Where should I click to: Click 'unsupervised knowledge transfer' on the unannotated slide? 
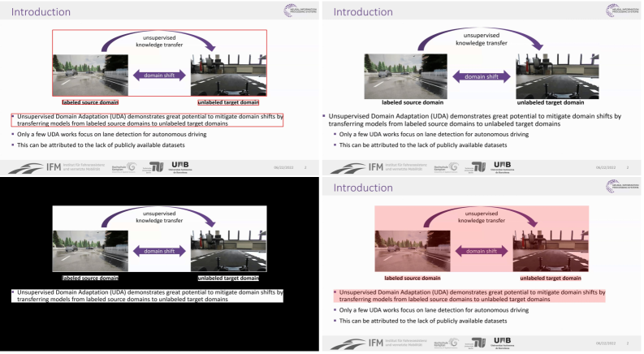pos(482,39)
